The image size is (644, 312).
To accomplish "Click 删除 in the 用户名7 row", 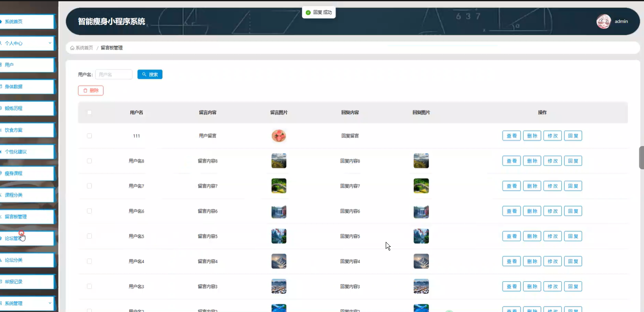I will pyautogui.click(x=532, y=186).
